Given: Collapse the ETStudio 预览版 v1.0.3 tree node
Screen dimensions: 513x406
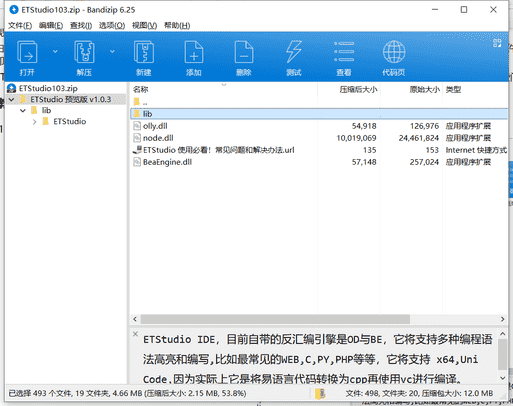Looking at the screenshot, I should pos(12,99).
